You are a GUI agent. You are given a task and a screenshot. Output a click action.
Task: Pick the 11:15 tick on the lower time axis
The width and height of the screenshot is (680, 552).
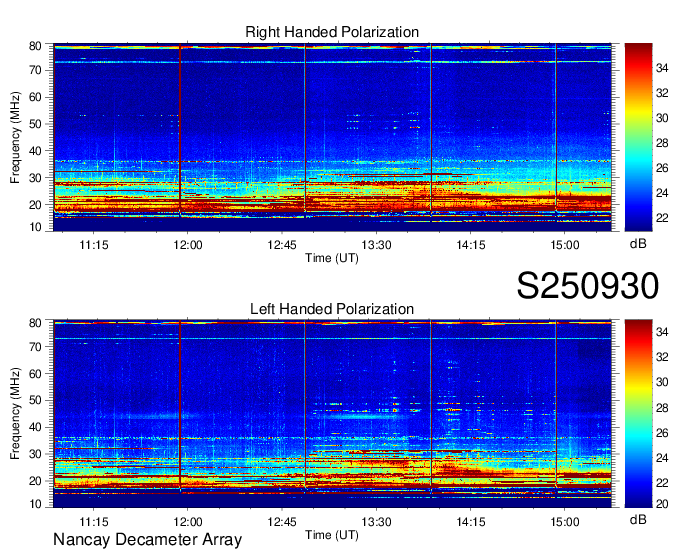pyautogui.click(x=94, y=521)
